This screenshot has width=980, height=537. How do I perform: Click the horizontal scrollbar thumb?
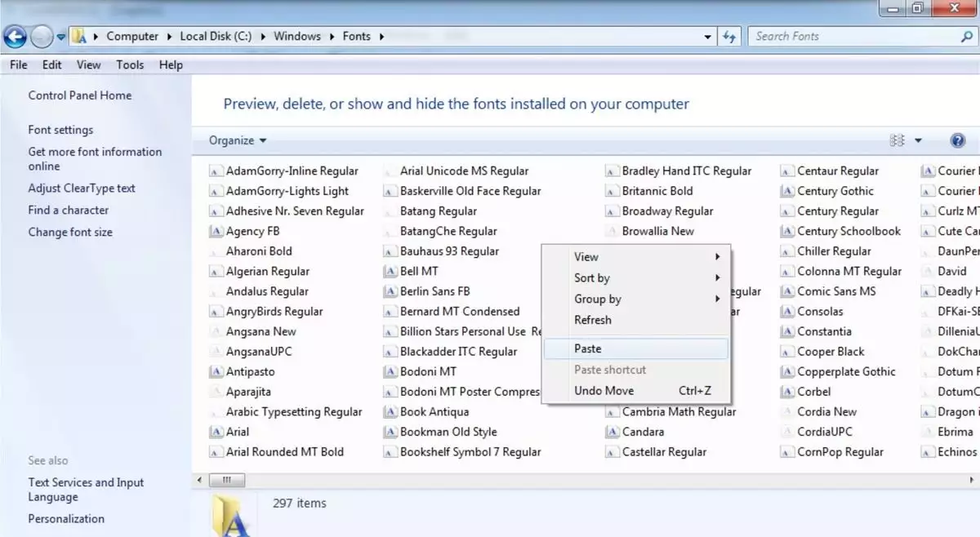(x=226, y=480)
